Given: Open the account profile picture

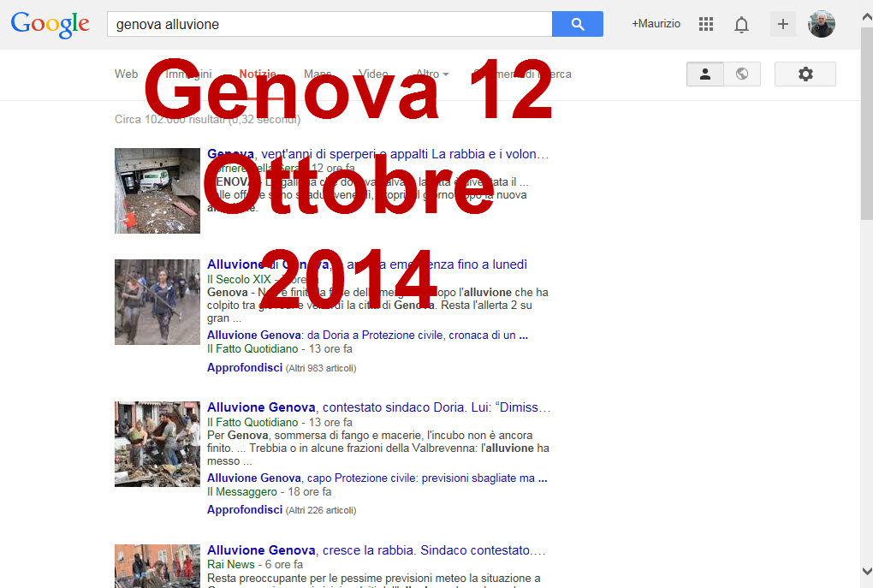Looking at the screenshot, I should tap(822, 24).
